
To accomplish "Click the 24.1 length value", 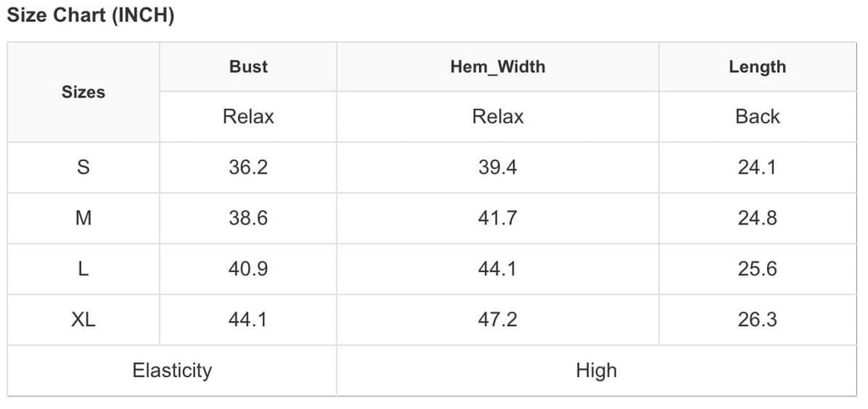I will pos(757,168).
